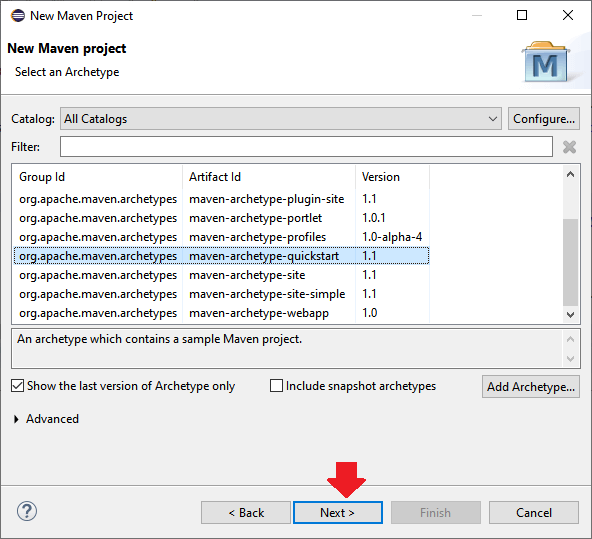Screen dimensions: 592x539
Task: Sort by the Group Id column header
Action: click(x=97, y=177)
